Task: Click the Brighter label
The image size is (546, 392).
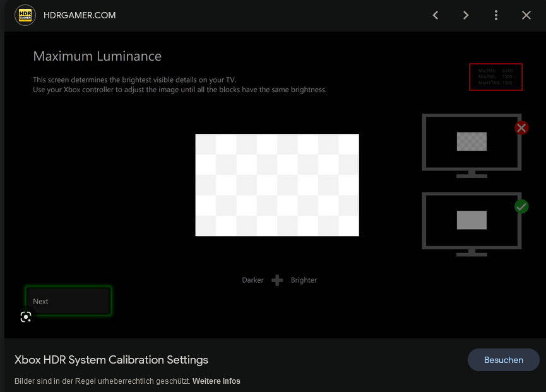Action: tap(304, 280)
